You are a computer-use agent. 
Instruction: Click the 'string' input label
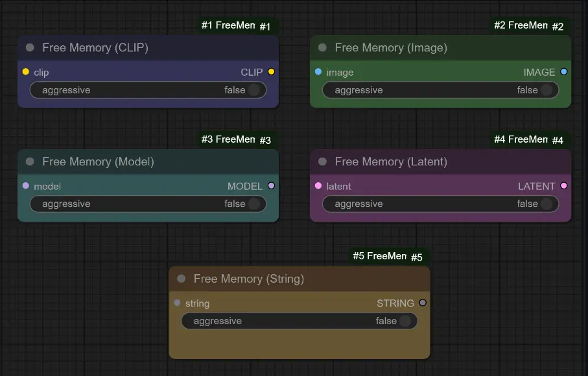197,303
